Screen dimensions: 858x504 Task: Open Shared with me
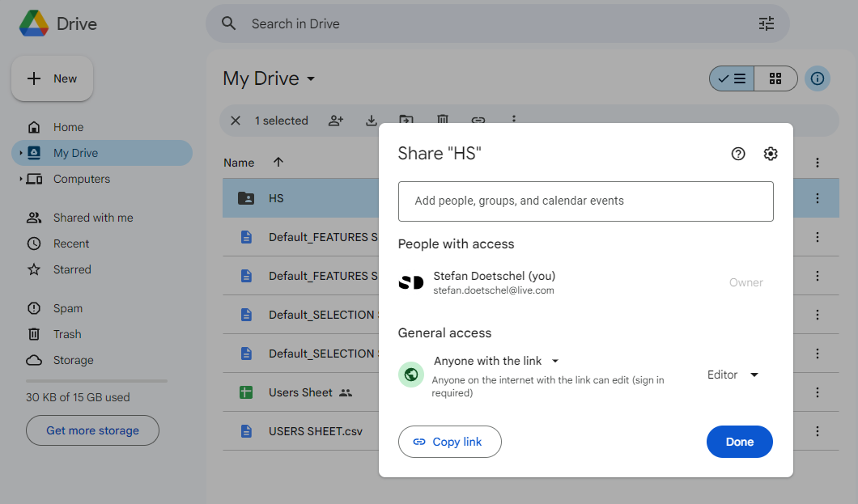tap(93, 218)
